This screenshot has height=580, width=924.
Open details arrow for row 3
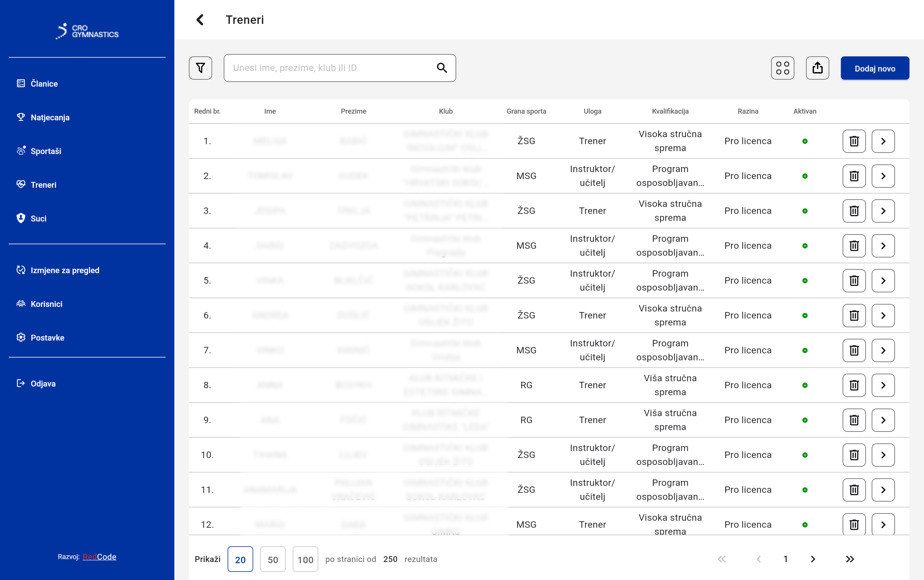(x=883, y=211)
